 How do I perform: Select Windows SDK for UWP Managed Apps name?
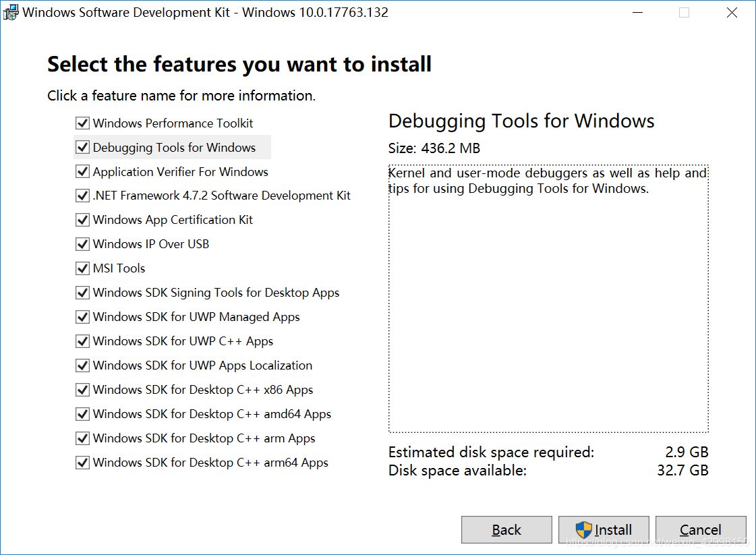click(196, 317)
